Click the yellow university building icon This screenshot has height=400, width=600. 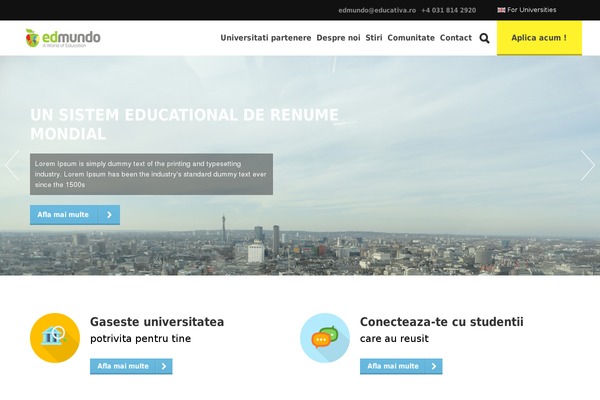54,338
